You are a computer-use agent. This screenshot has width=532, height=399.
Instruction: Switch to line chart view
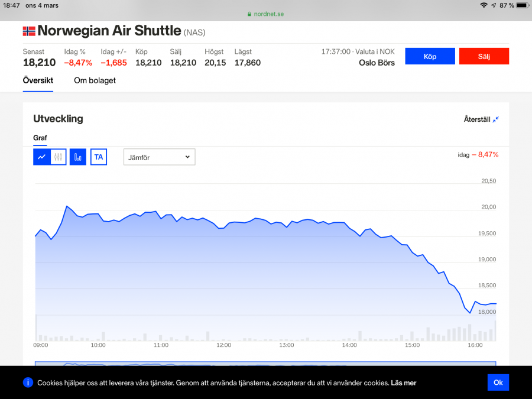click(41, 157)
